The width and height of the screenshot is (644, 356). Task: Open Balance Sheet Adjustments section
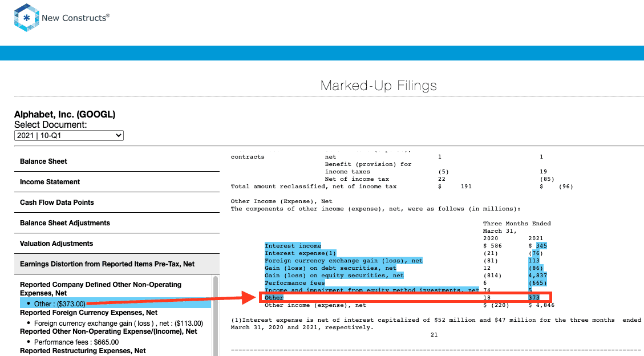tap(117, 223)
